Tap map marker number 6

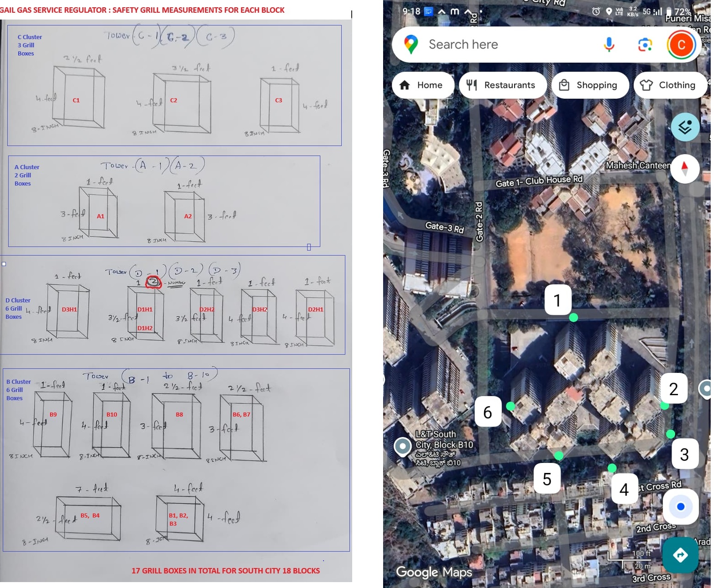tap(488, 412)
